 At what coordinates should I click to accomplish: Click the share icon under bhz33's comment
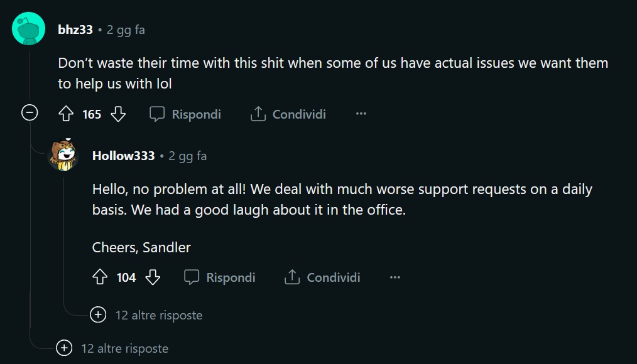click(258, 114)
